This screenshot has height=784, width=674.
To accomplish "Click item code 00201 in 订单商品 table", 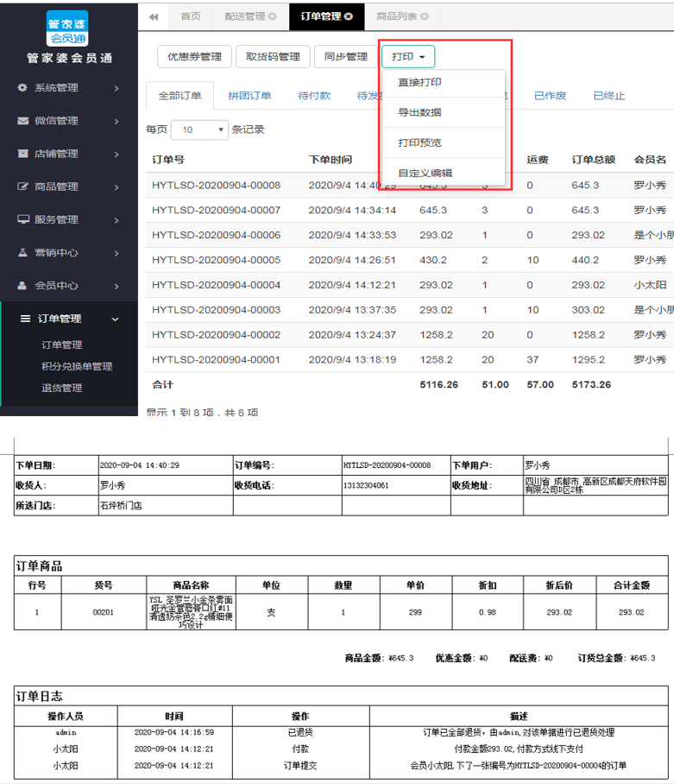I will pos(104,612).
